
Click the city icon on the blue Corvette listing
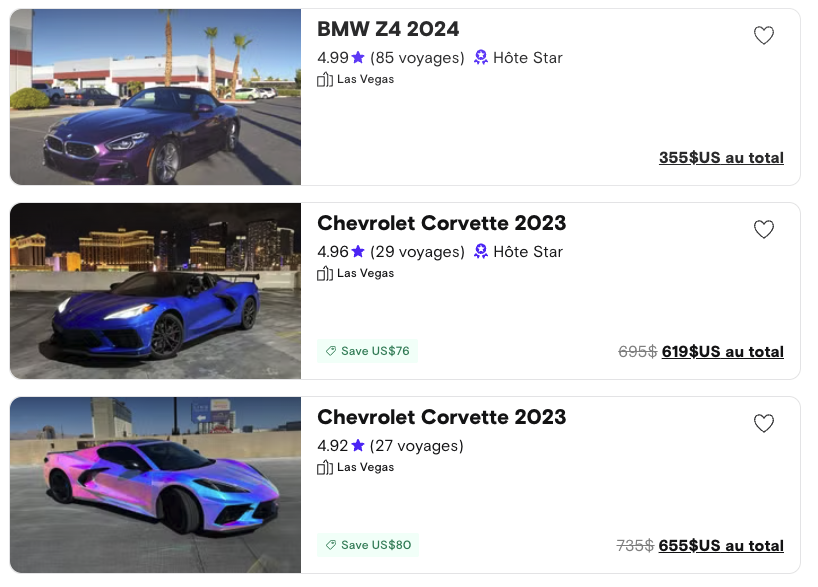[x=325, y=274]
